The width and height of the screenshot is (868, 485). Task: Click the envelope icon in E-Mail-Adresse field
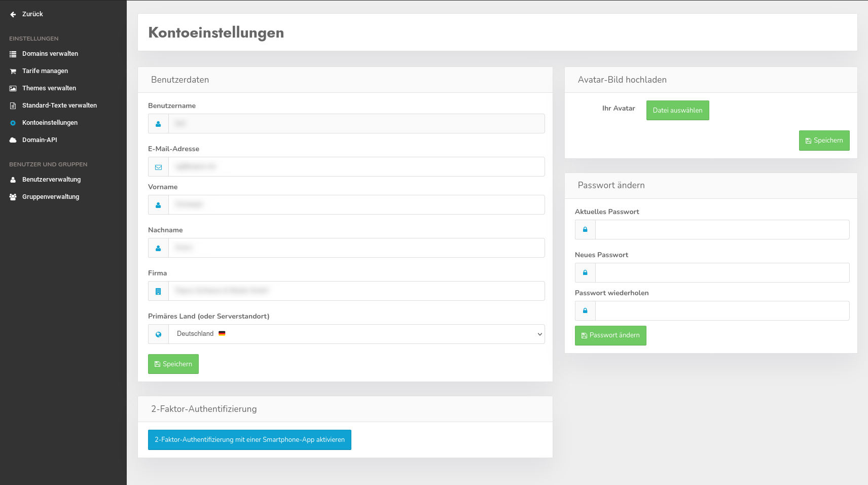158,167
